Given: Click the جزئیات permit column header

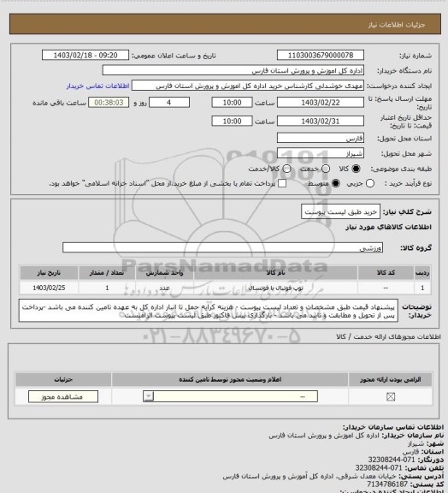Looking at the screenshot, I should (x=63, y=379).
